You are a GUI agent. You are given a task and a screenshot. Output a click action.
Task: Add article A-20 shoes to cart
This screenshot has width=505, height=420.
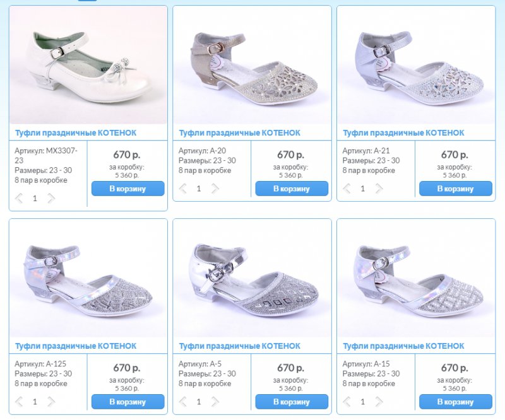click(292, 189)
